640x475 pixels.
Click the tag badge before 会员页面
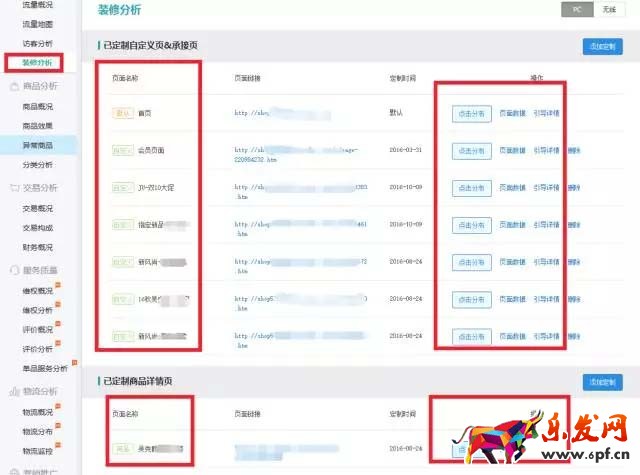pyautogui.click(x=123, y=150)
